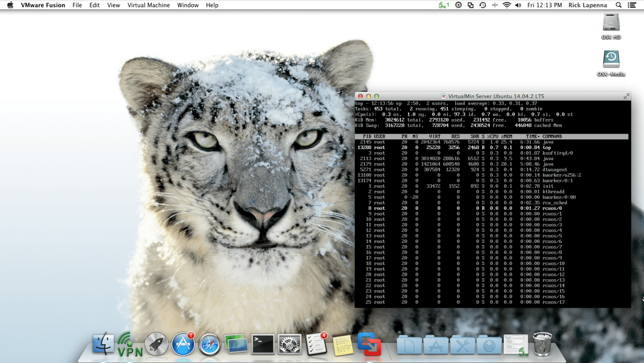Open the VMware Fusion application menu

coord(43,5)
